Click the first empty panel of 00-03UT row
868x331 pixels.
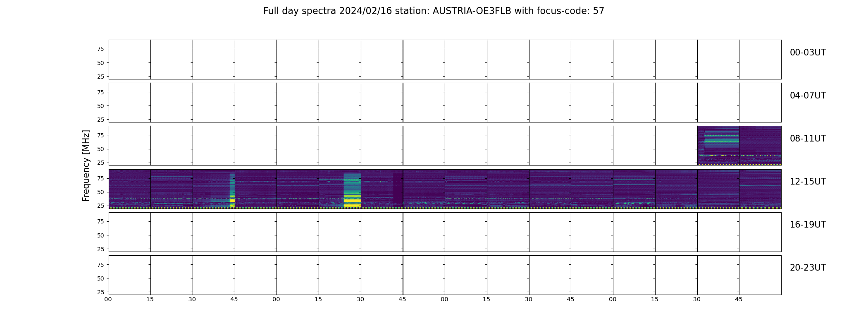click(x=130, y=60)
